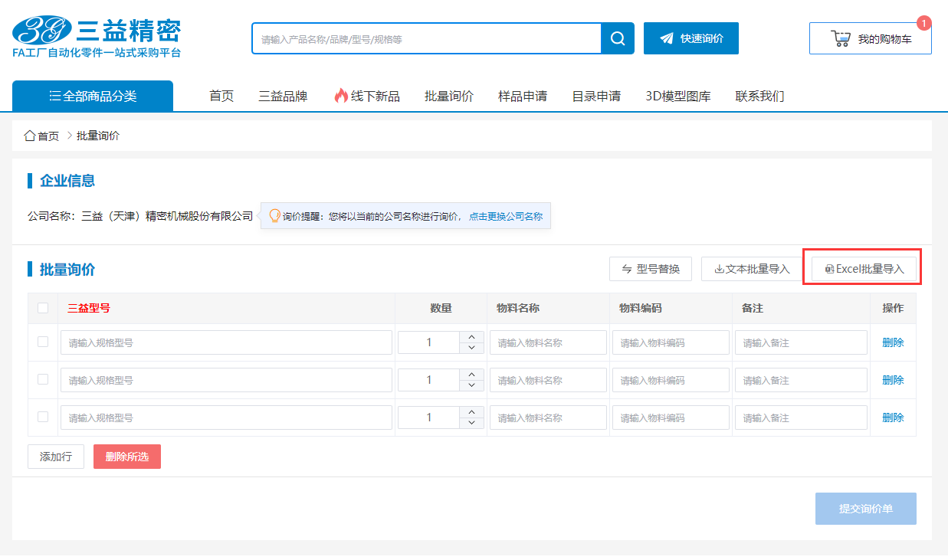Click the home icon in breadcrumb

tap(30, 136)
